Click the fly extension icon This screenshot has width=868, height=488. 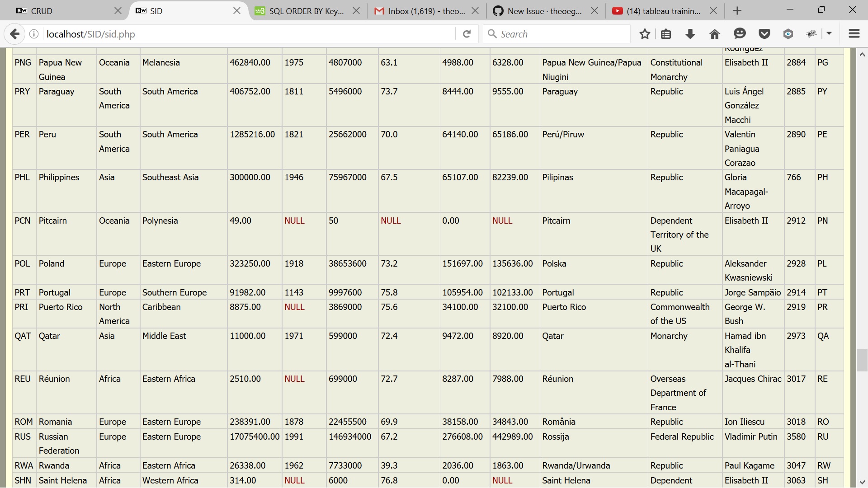coord(812,33)
